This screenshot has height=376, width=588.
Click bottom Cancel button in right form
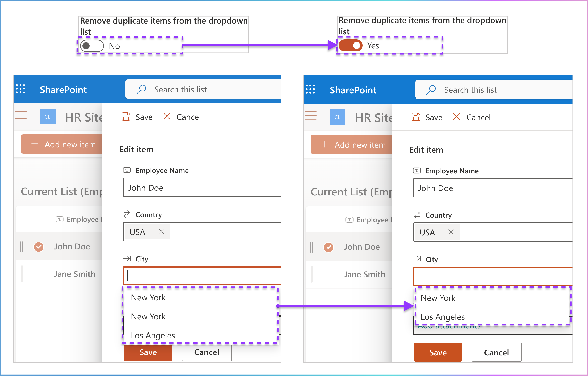tap(496, 352)
